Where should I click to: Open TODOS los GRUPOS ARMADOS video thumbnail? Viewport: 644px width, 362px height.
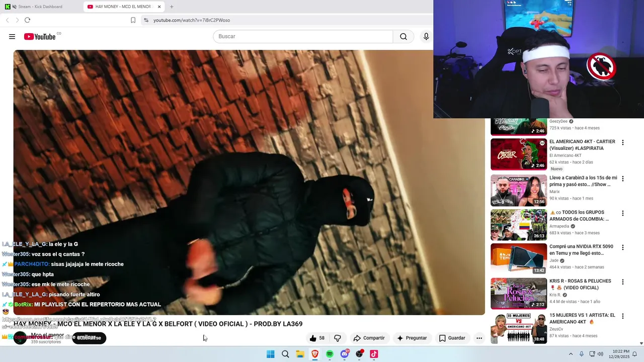pos(519,225)
